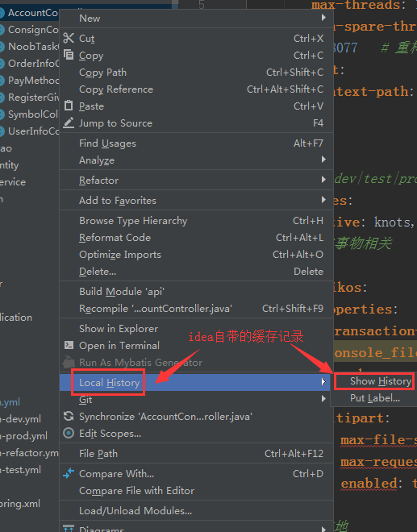Expand the New submenu arrow

tap(323, 17)
